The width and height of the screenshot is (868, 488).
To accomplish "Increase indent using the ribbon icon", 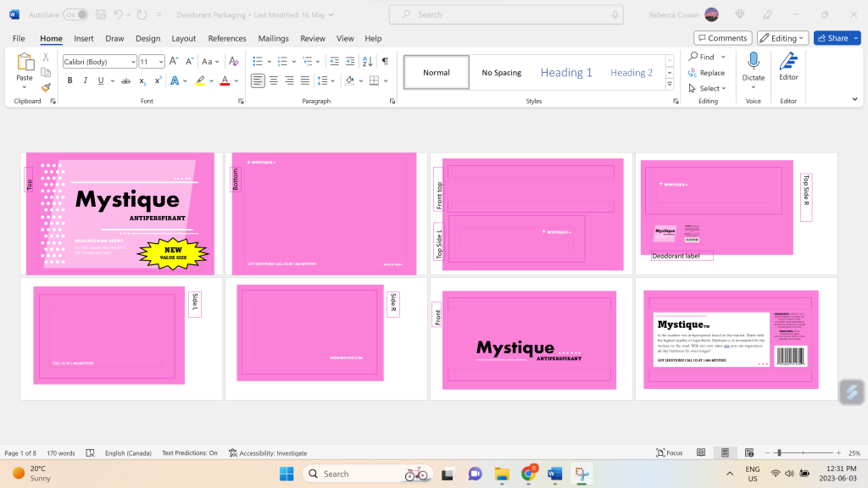I will (x=350, y=61).
